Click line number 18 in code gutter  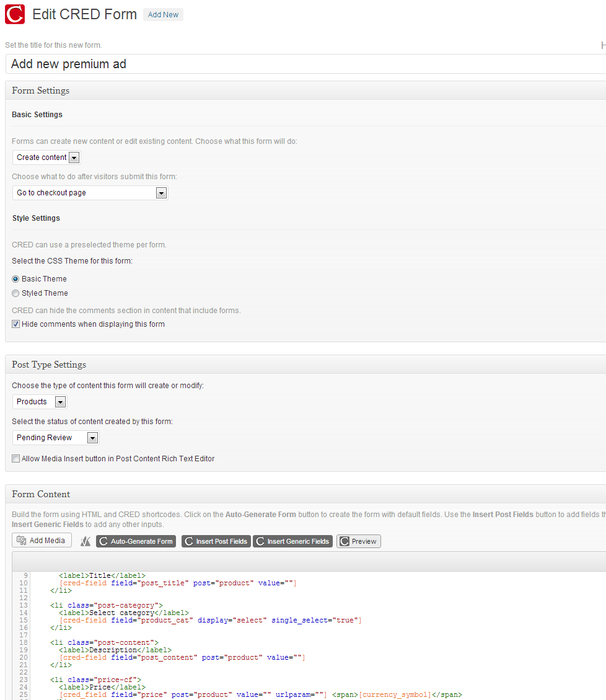coord(23,642)
